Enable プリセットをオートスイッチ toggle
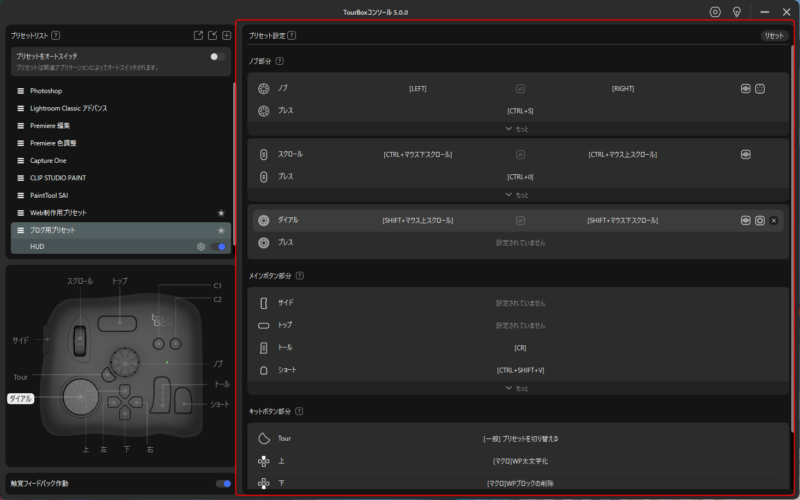This screenshot has width=800, height=500. click(218, 57)
